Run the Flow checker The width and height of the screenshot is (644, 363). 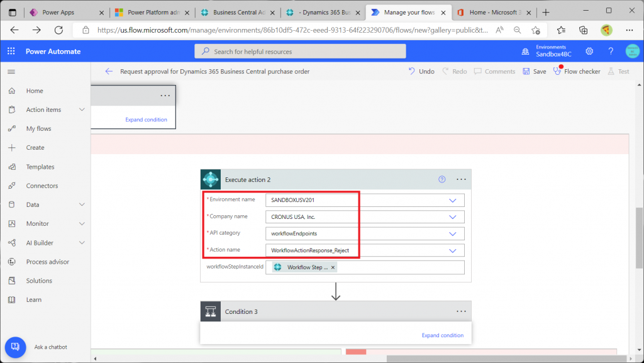coord(577,72)
